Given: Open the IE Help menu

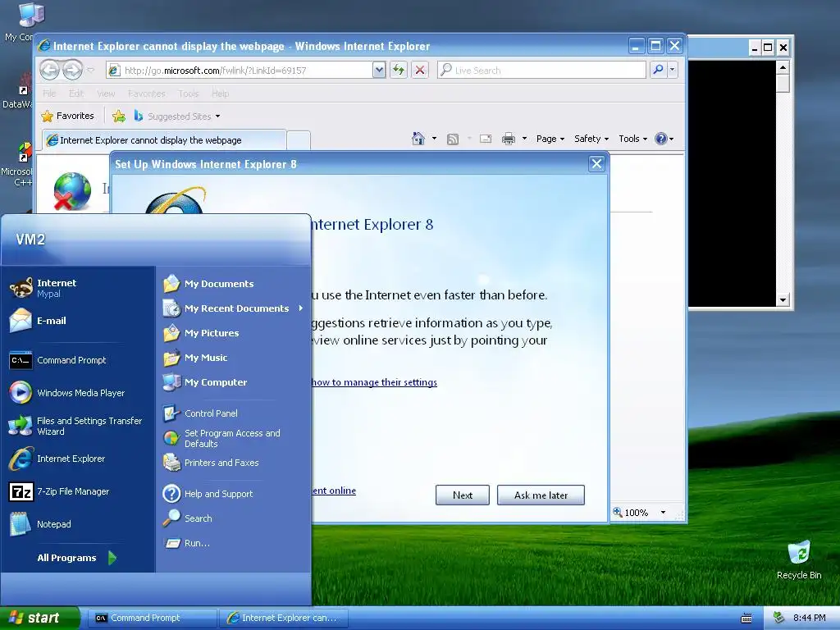Looking at the screenshot, I should (x=220, y=94).
